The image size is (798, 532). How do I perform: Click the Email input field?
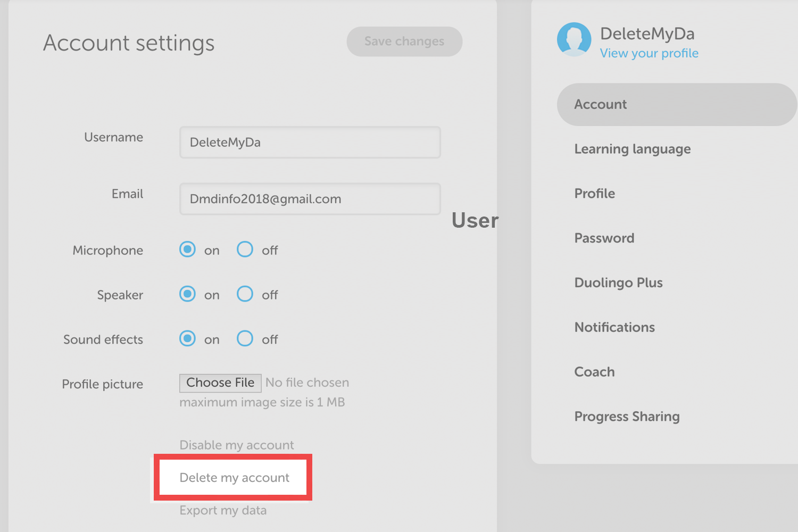(310, 199)
